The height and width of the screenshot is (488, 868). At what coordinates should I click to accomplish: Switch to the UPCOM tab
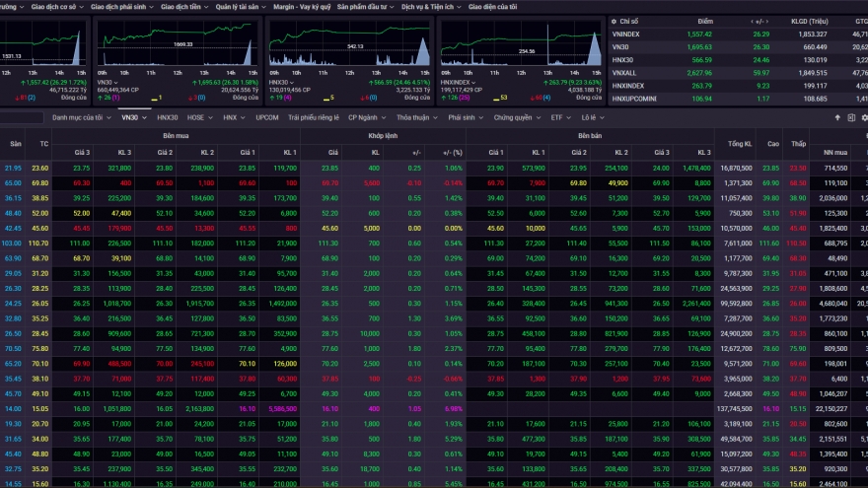[x=266, y=117]
